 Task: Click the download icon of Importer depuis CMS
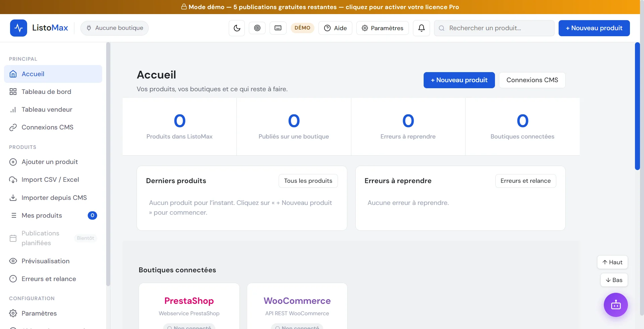pyautogui.click(x=13, y=198)
